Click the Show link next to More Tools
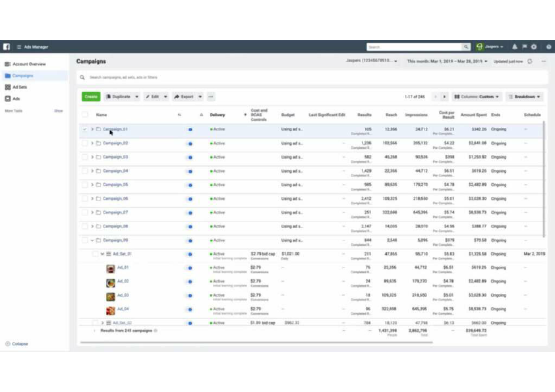 click(57, 110)
